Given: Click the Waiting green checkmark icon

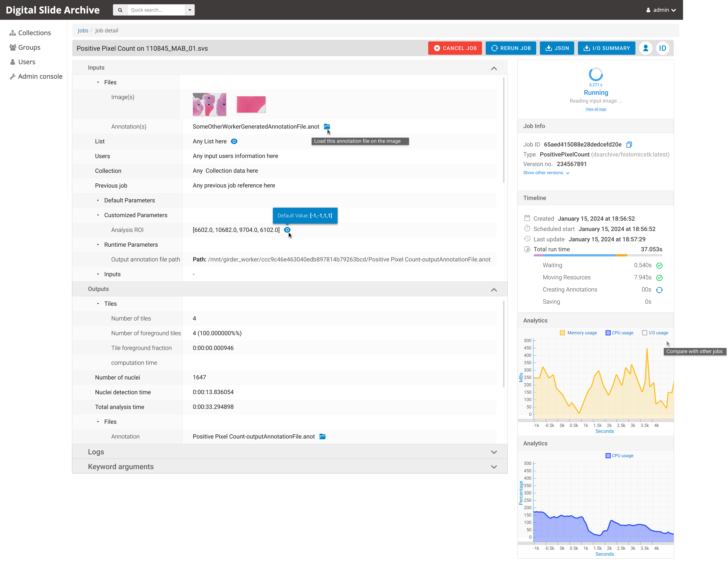Looking at the screenshot, I should pyautogui.click(x=659, y=266).
